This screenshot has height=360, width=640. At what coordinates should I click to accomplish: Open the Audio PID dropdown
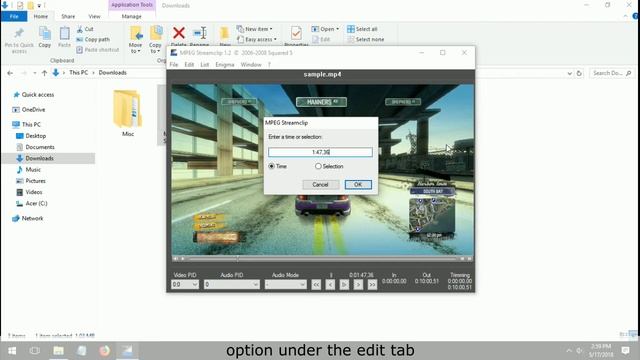(x=231, y=284)
